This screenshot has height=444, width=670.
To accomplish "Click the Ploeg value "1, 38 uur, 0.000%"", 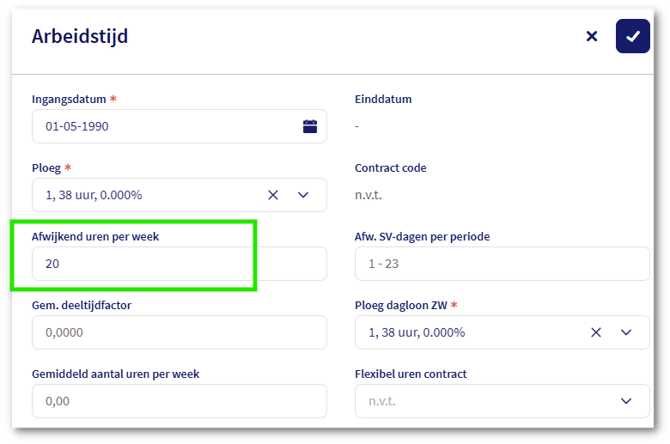I will coord(100,195).
